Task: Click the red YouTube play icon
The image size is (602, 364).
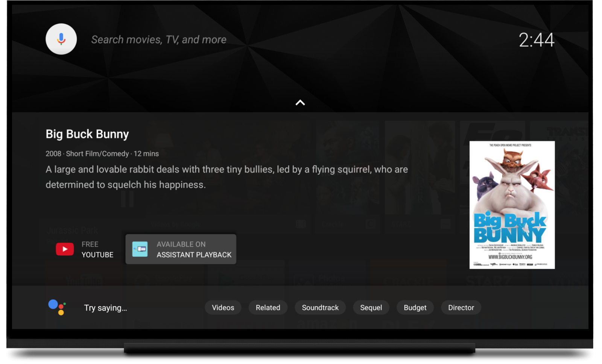Action: [x=65, y=249]
